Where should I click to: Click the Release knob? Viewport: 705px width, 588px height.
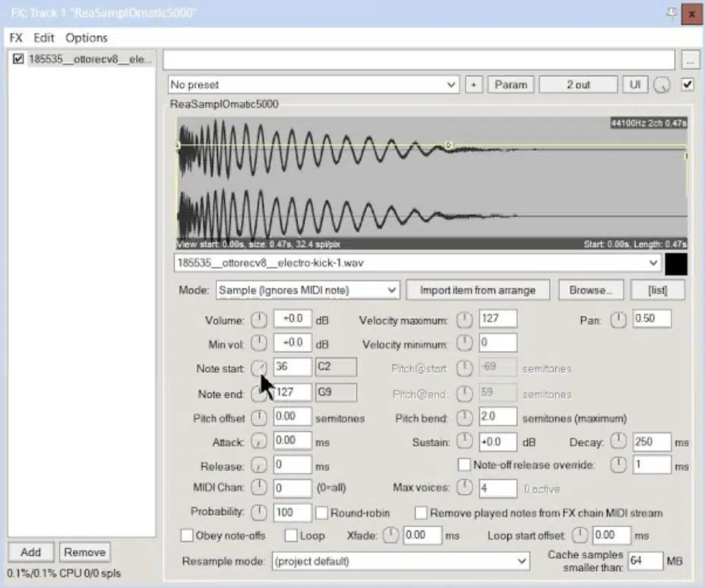coord(258,465)
